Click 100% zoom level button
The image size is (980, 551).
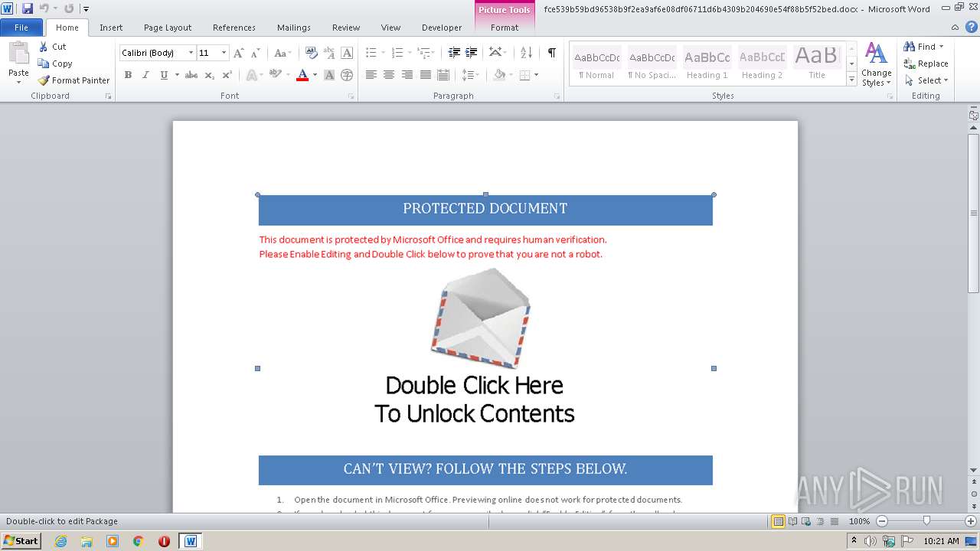[859, 521]
